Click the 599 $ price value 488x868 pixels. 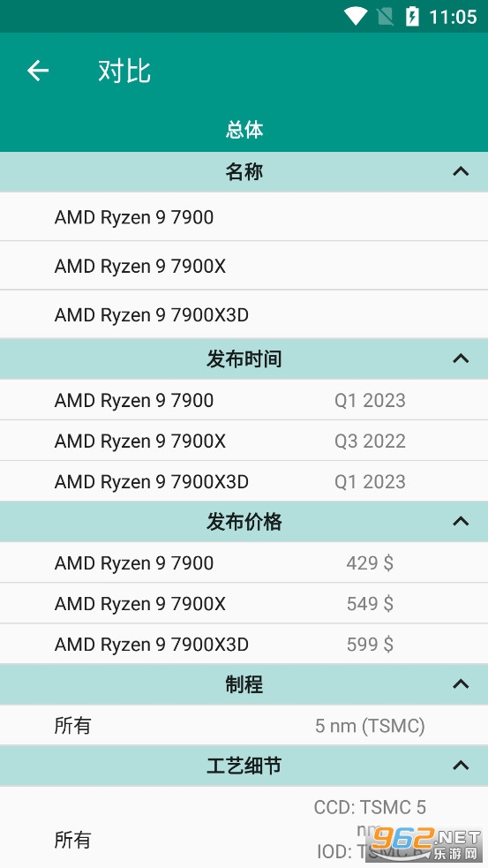[370, 645]
